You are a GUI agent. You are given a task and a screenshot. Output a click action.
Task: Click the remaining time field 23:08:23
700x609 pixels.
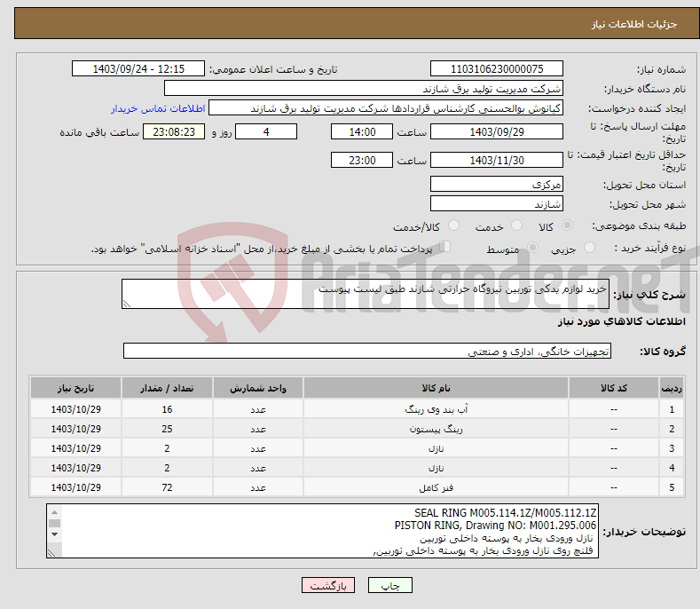tap(174, 131)
